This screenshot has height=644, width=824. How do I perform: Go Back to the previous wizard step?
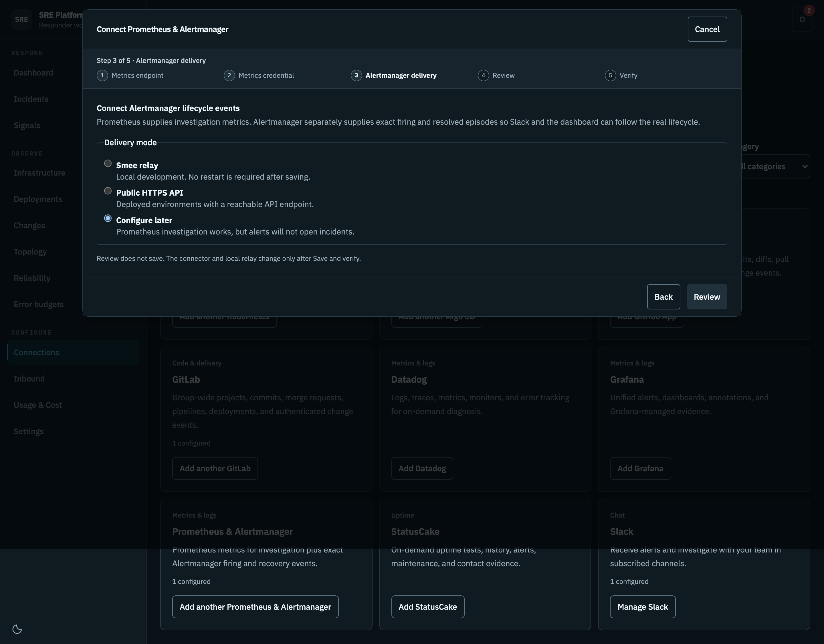tap(663, 297)
